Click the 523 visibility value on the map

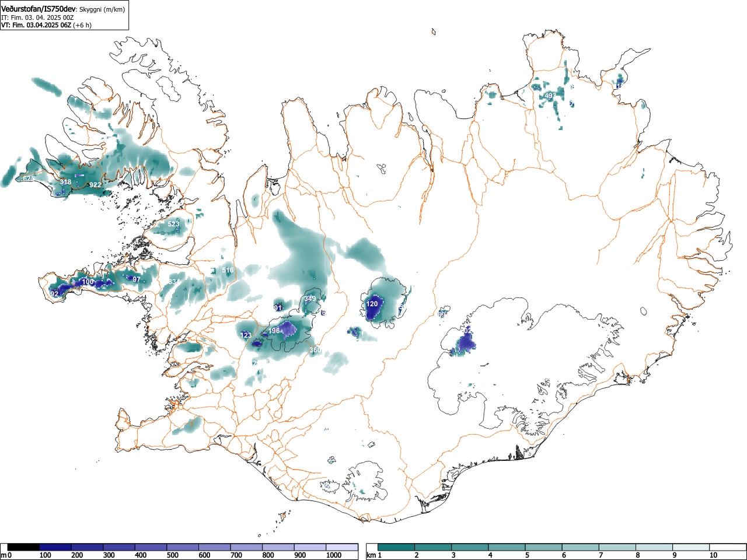click(x=174, y=224)
